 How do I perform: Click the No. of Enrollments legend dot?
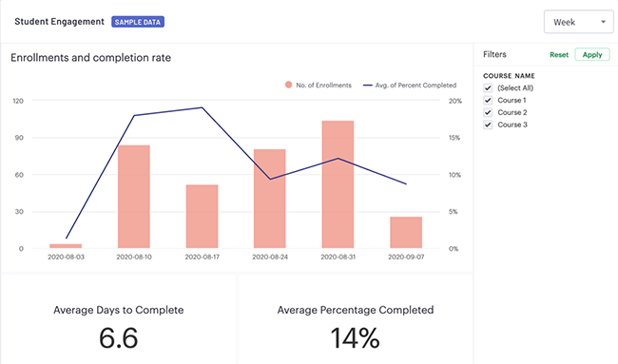coord(288,85)
